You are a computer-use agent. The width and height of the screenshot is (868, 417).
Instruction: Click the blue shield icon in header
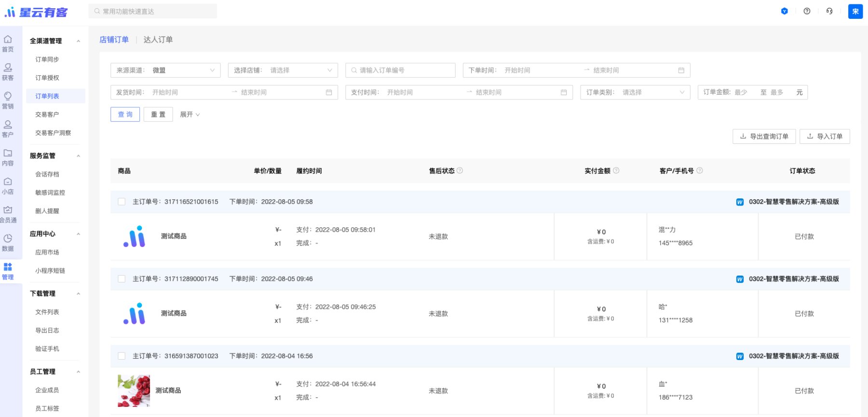[785, 11]
